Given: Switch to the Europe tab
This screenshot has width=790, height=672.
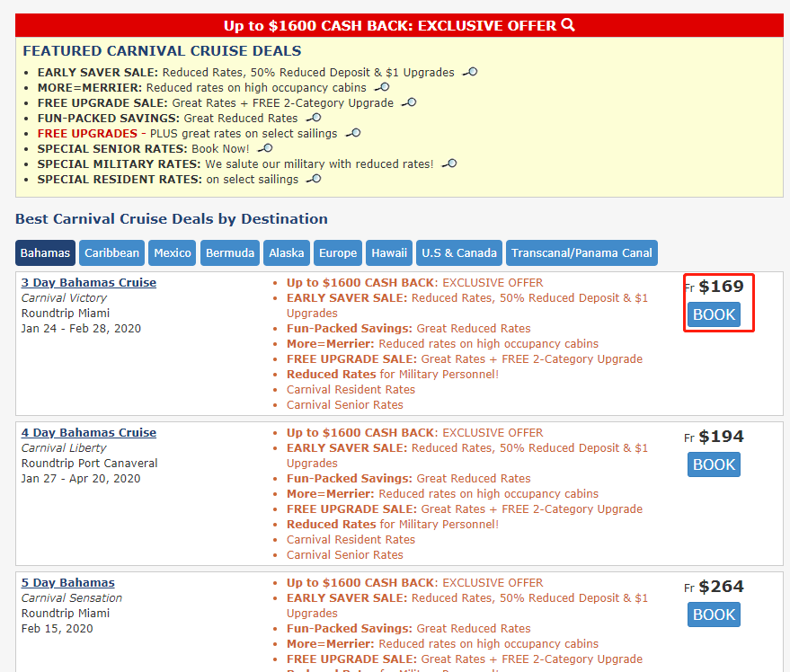Looking at the screenshot, I should tap(338, 252).
